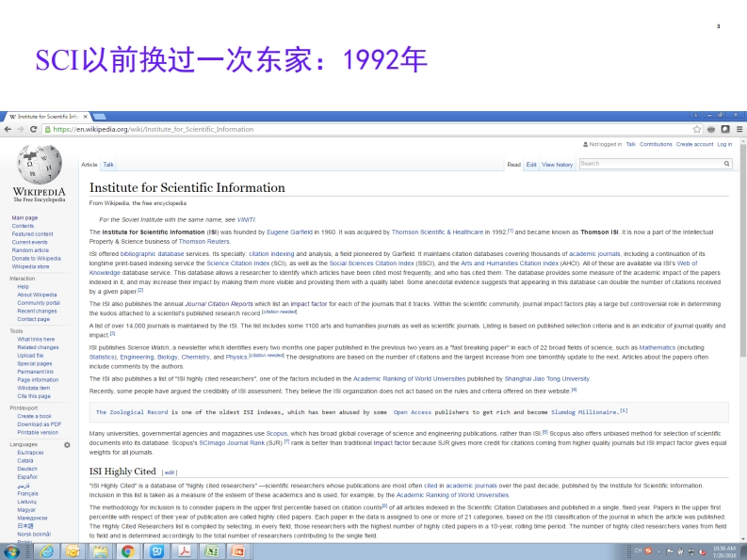The height and width of the screenshot is (560, 747).
Task: Open a new browser tab
Action: 99,116
